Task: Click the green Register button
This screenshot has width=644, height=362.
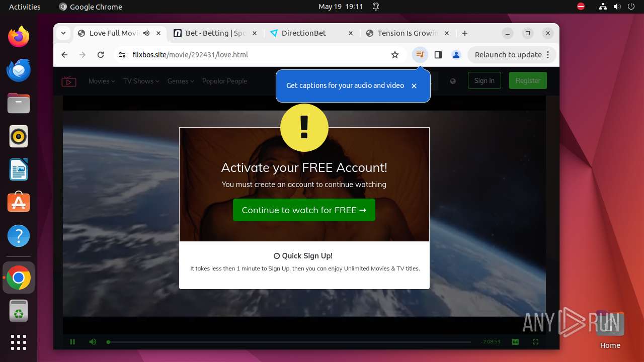Action: point(528,80)
